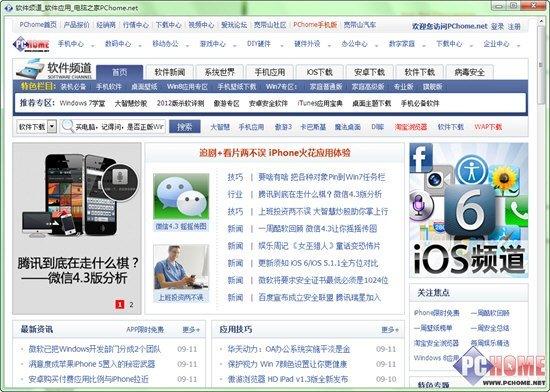Open the 软件下载 search category dropdown
The image size is (550, 392).
(x=52, y=126)
